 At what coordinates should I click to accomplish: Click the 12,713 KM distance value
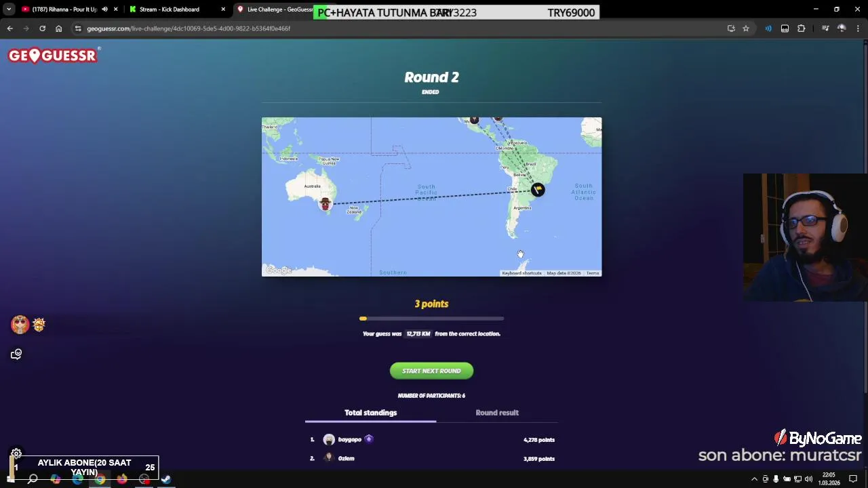pos(418,333)
